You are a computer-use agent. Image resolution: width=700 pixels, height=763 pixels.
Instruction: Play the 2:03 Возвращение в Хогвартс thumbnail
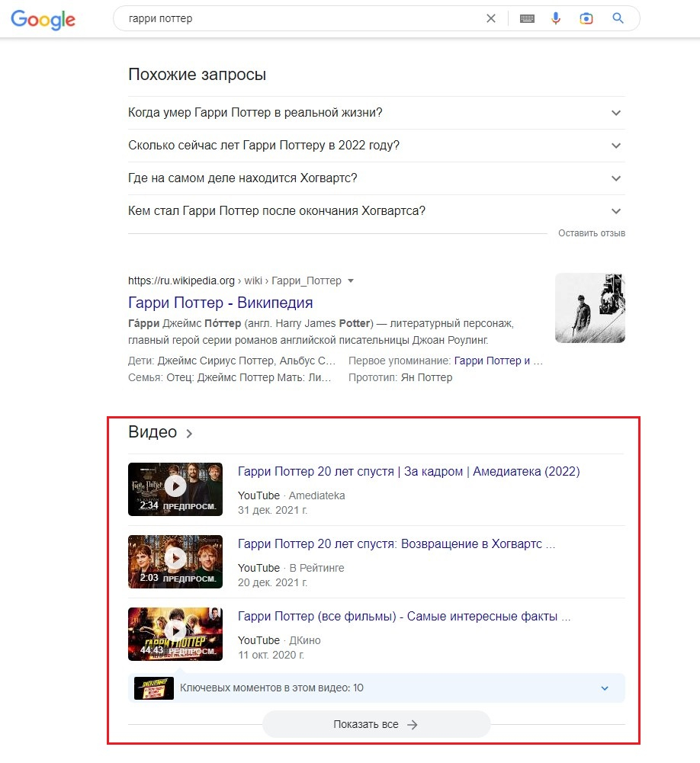click(x=175, y=562)
